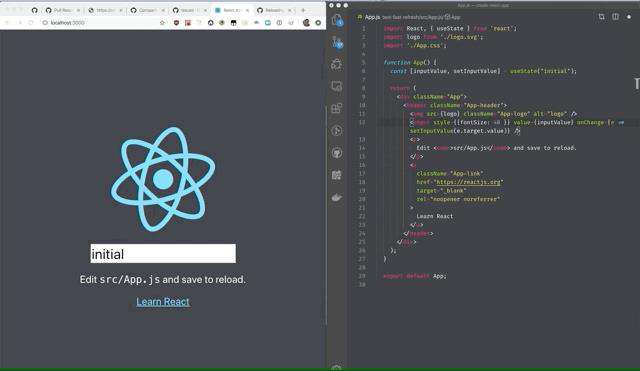This screenshot has height=371, width=640.
Task: Click the green circular icon ending the browser toolbar
Action: (318, 23)
